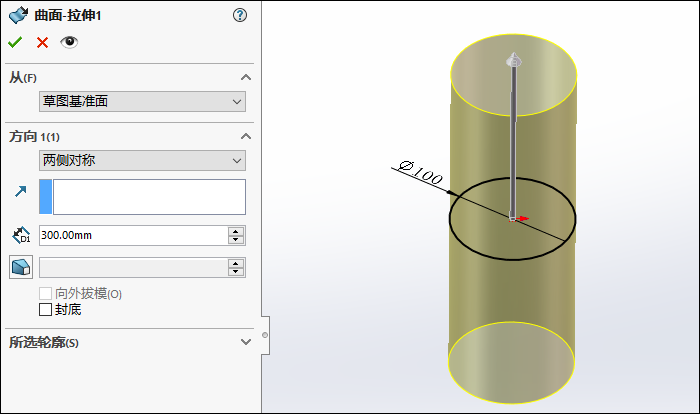This screenshot has width=700, height=414.
Task: Click the reverse direction arrow icon
Action: (21, 191)
